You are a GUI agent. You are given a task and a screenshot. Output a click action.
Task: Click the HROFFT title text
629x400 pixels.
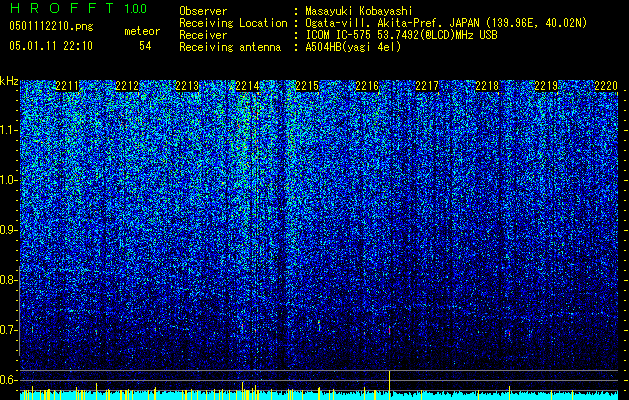[62, 8]
